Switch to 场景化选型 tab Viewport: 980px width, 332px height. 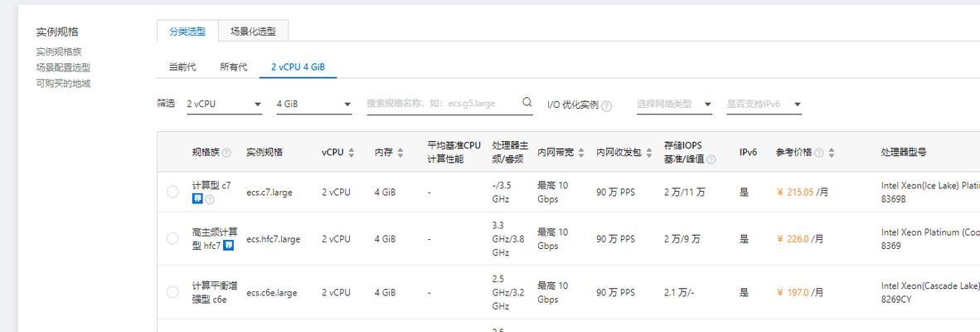coord(253,32)
